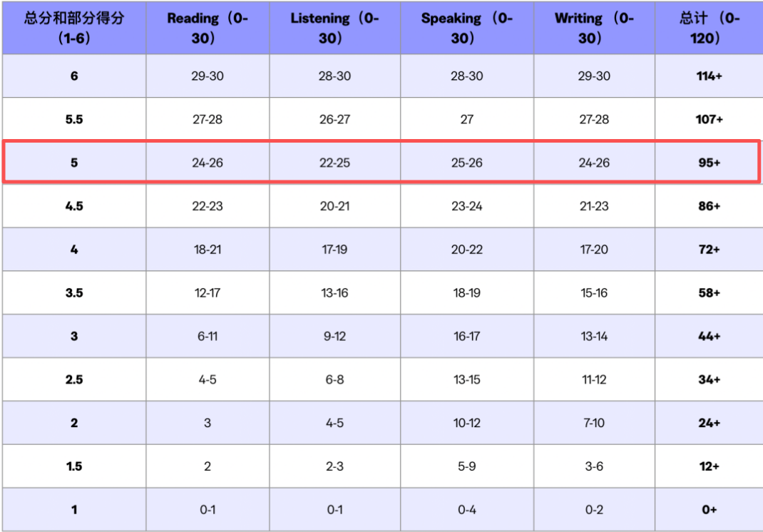Viewport: 763px width, 532px height.
Task: Click the 总分和部分得分 (1-6) header cell
Action: pyautogui.click(x=74, y=28)
